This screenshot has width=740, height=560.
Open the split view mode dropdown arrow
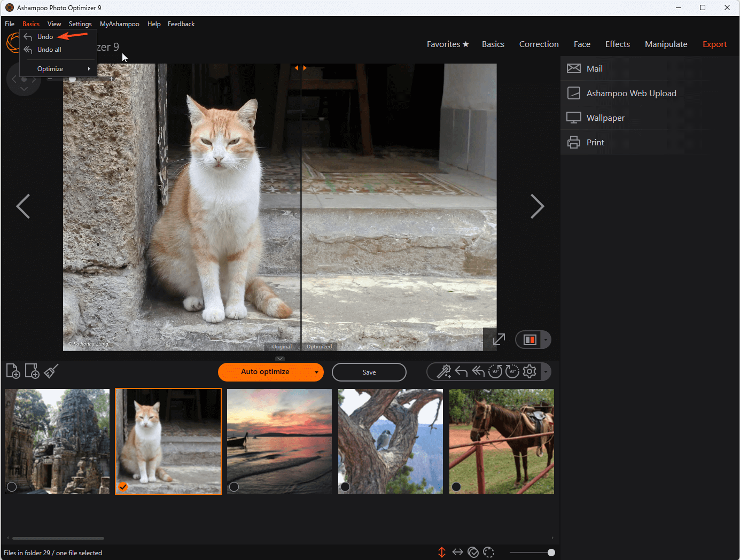coord(546,340)
